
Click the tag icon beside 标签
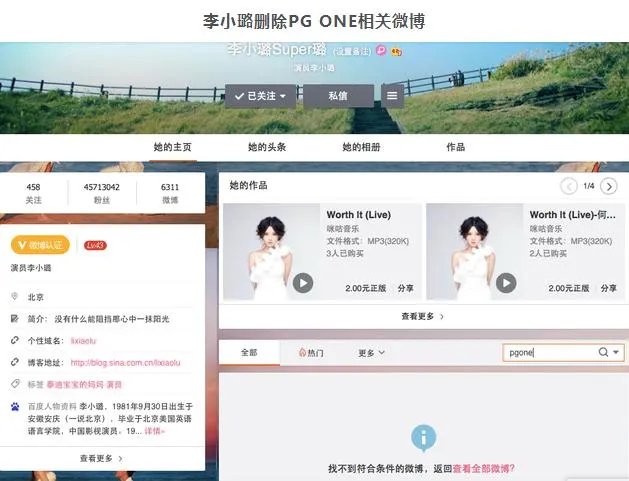[x=15, y=384]
